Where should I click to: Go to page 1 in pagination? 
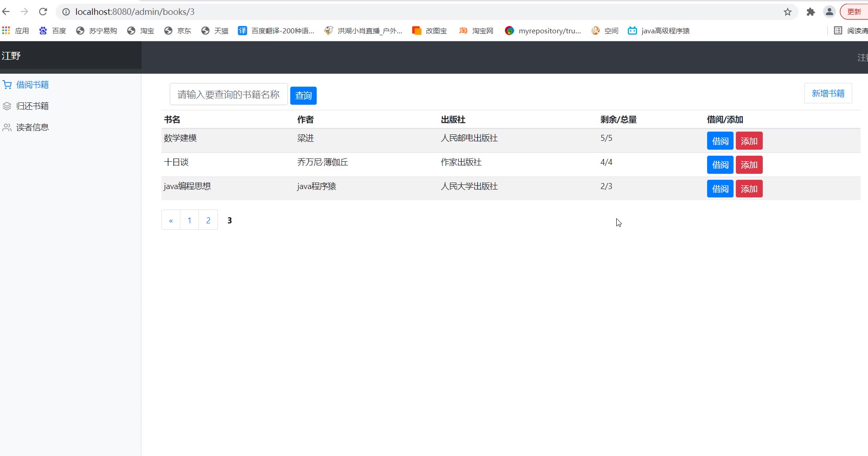coord(189,220)
